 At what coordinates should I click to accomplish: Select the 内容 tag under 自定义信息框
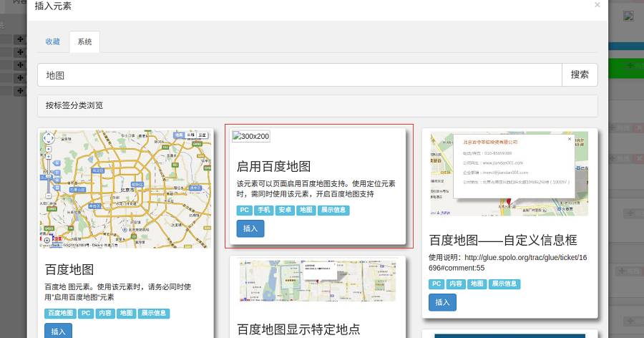(x=456, y=284)
